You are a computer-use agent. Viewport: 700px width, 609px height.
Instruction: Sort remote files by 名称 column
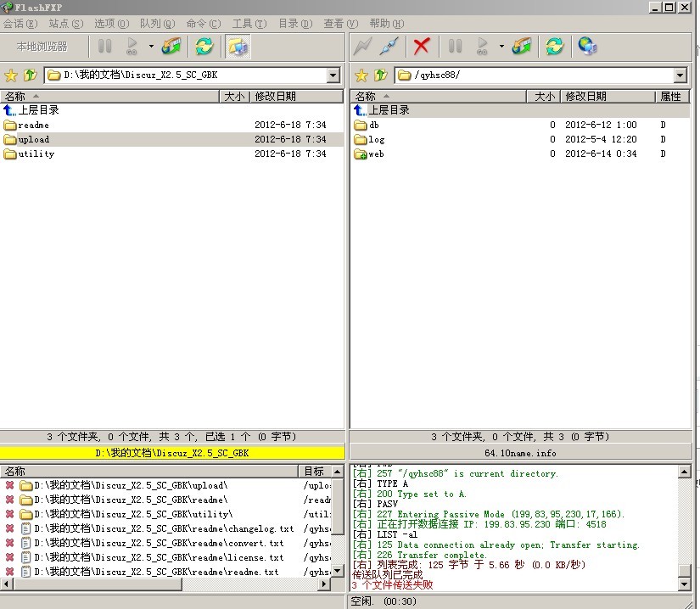tap(438, 97)
